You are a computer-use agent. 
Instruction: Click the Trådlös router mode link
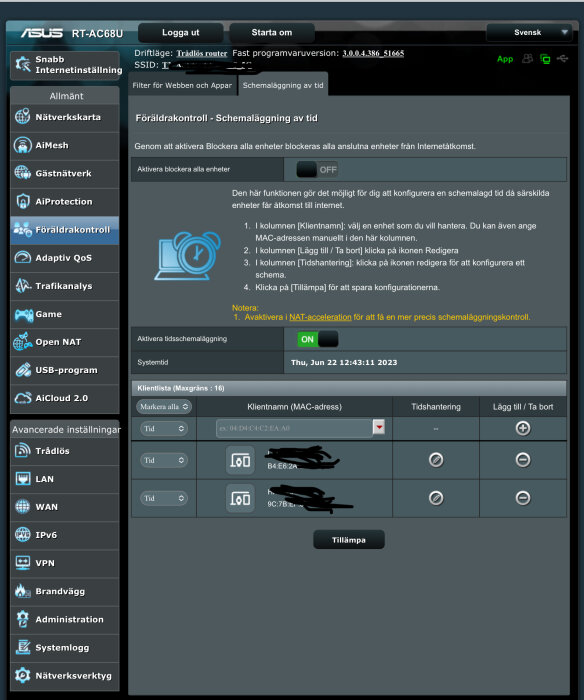coord(201,53)
